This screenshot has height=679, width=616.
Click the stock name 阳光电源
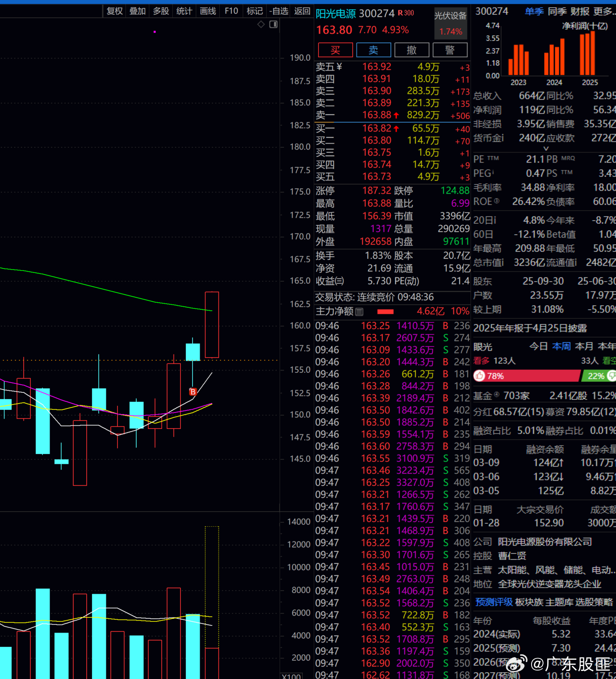(336, 14)
